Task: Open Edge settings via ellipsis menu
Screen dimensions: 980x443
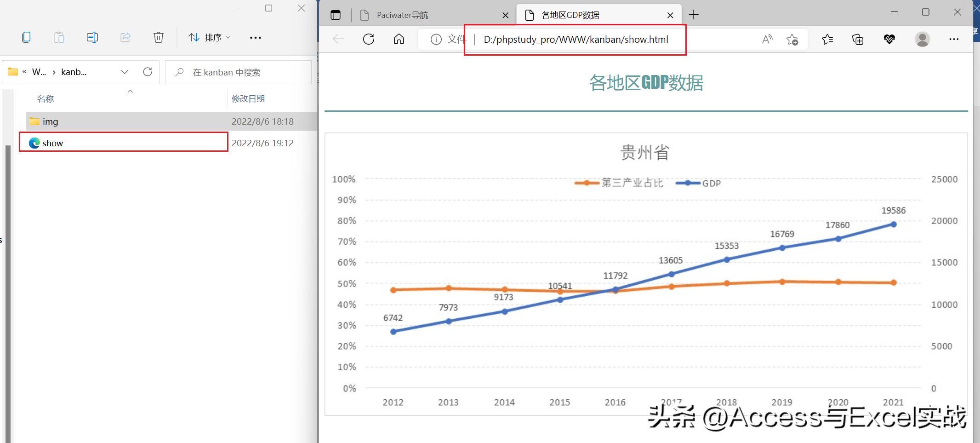Action: tap(953, 39)
